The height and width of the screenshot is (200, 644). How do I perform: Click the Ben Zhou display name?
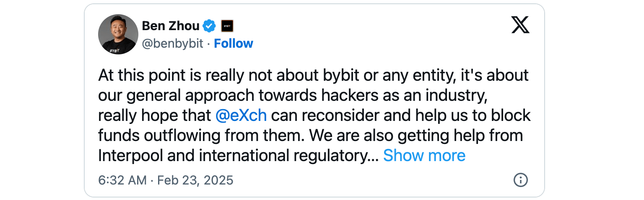click(x=171, y=26)
